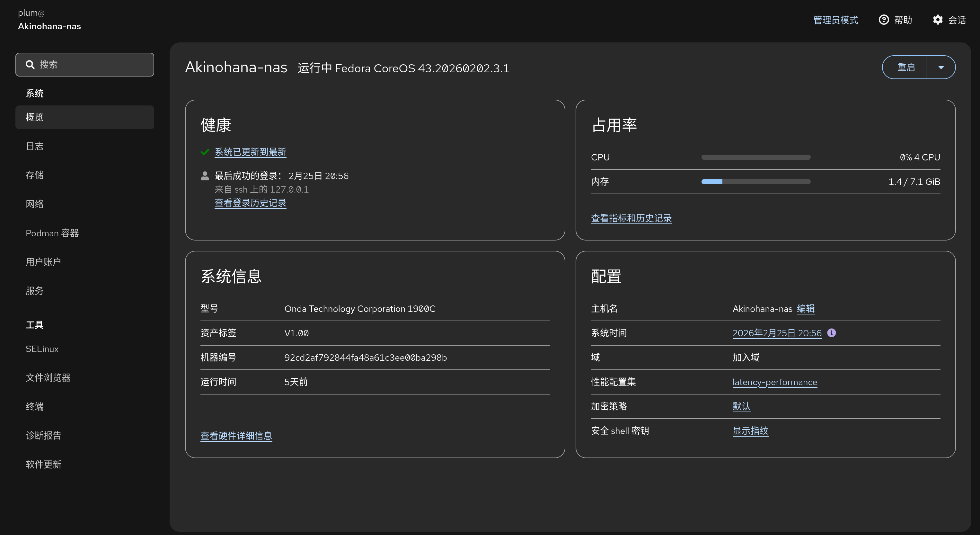Open the latency-performance profile link
Viewport: 980px width, 535px height.
(x=775, y=382)
